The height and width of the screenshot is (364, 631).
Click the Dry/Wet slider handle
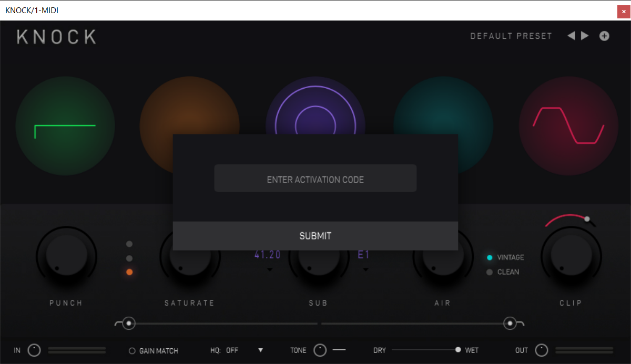click(458, 350)
